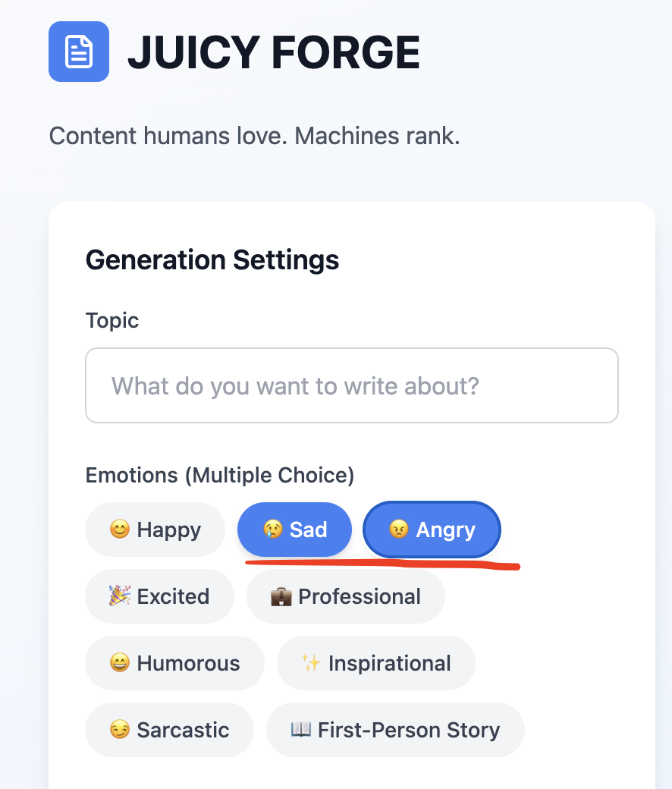Click the angry face emoji on Angry

(x=399, y=530)
